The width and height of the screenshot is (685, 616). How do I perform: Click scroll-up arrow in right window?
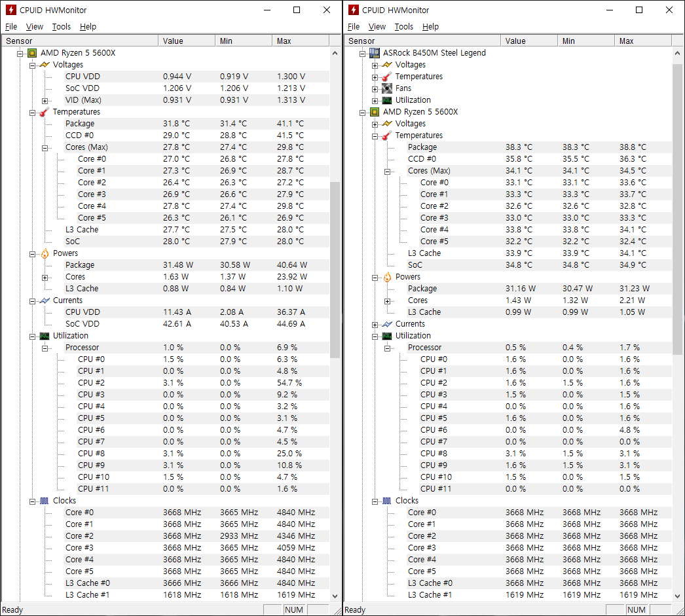[x=678, y=53]
